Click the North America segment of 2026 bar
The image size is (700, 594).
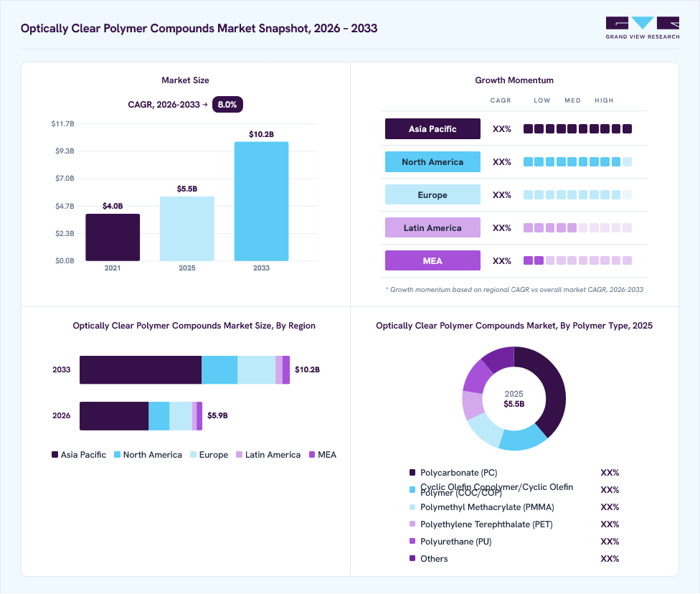[159, 416]
